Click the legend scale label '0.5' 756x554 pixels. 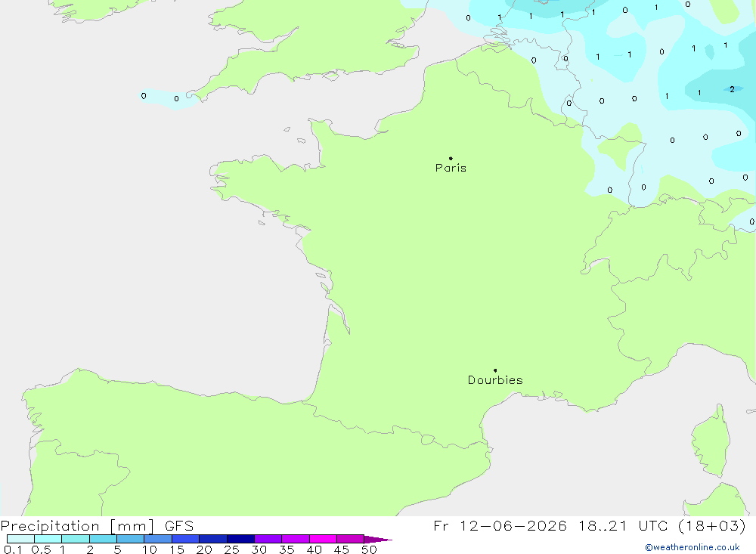click(41, 549)
